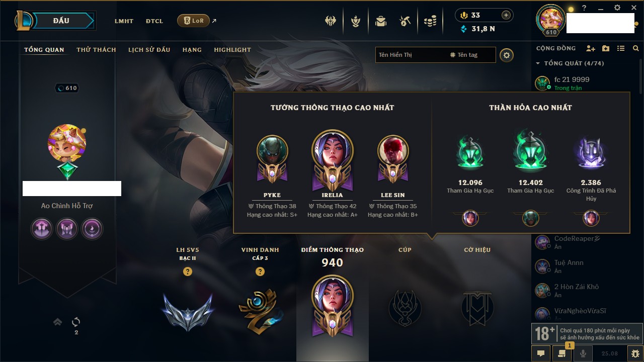Toggle the friend list view icon
Image resolution: width=644 pixels, height=362 pixels.
(x=621, y=48)
